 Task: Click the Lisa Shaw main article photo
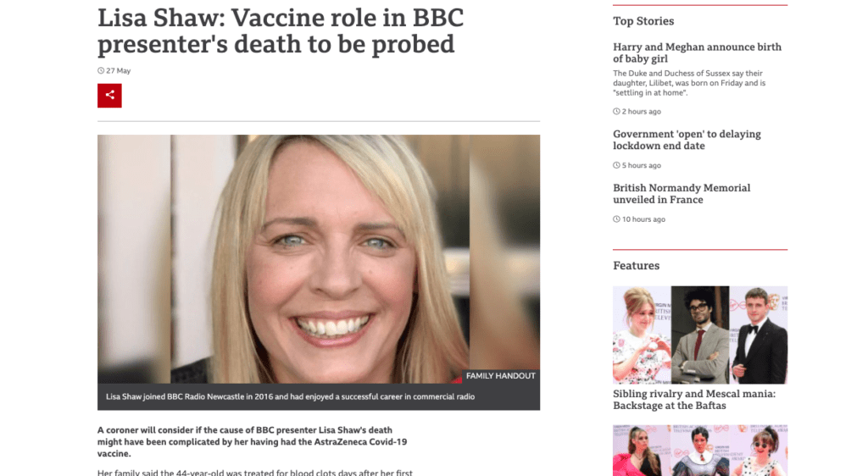pyautogui.click(x=319, y=258)
